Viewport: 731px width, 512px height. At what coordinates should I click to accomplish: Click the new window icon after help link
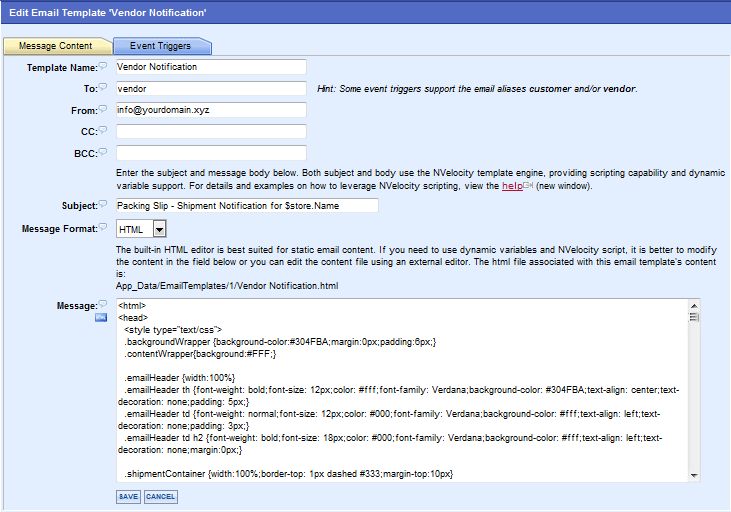(x=528, y=185)
